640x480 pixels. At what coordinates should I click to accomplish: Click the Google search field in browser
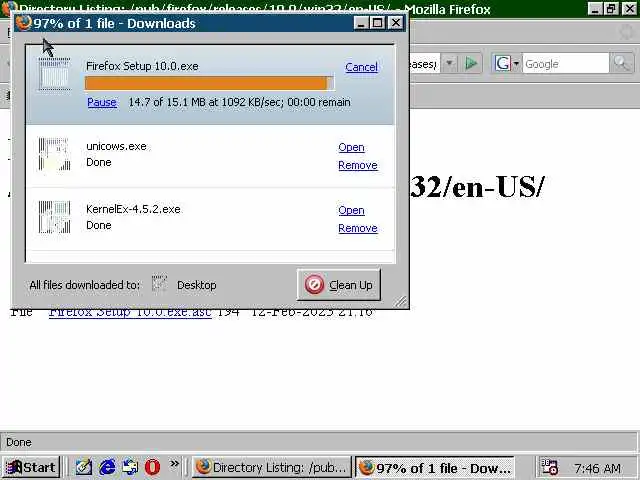click(x=565, y=64)
